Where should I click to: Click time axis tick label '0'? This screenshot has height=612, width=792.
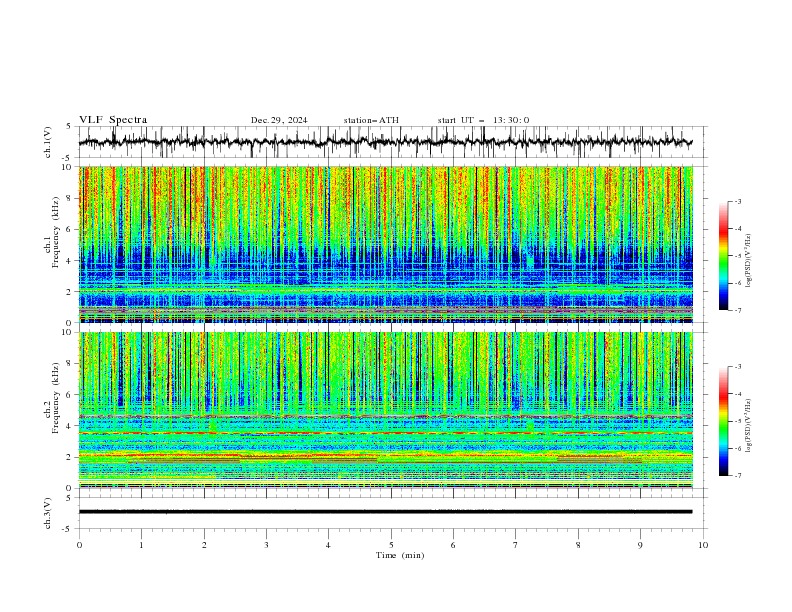(79, 545)
